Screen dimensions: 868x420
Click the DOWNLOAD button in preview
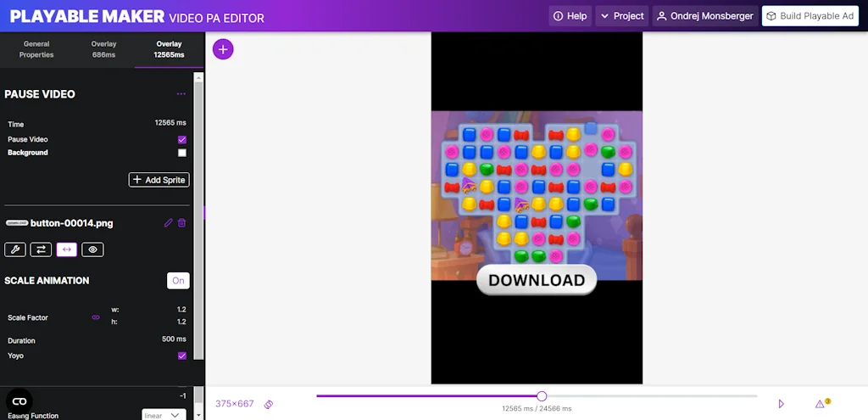(x=537, y=280)
